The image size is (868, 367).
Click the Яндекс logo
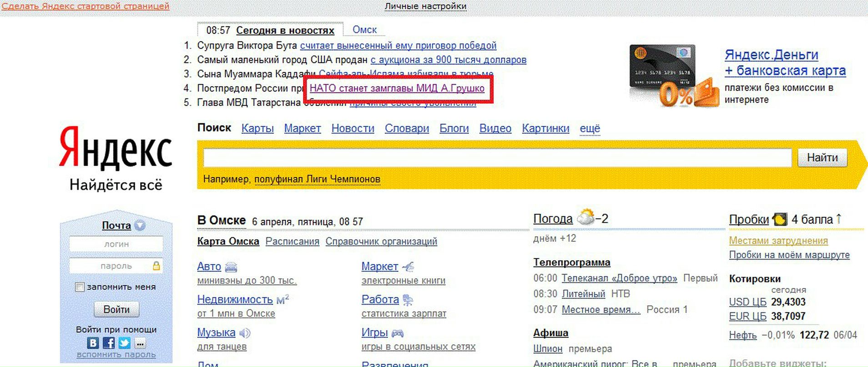tap(116, 148)
